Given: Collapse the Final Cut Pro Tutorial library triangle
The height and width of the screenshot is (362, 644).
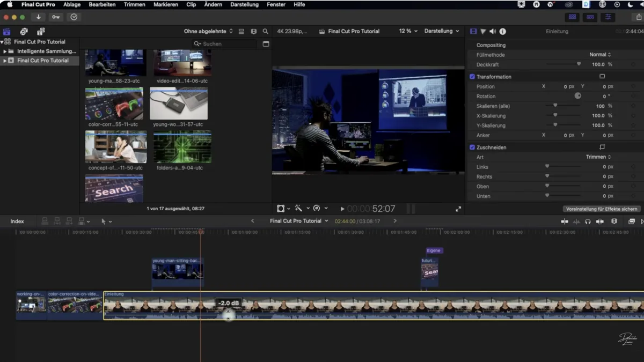Looking at the screenshot, I should click(2, 42).
